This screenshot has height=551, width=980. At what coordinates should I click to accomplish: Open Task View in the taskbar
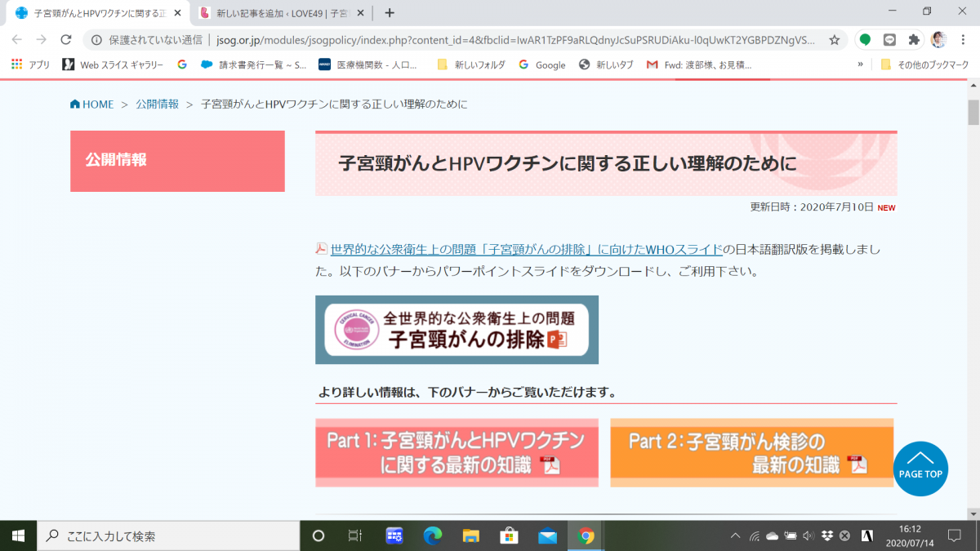[355, 535]
